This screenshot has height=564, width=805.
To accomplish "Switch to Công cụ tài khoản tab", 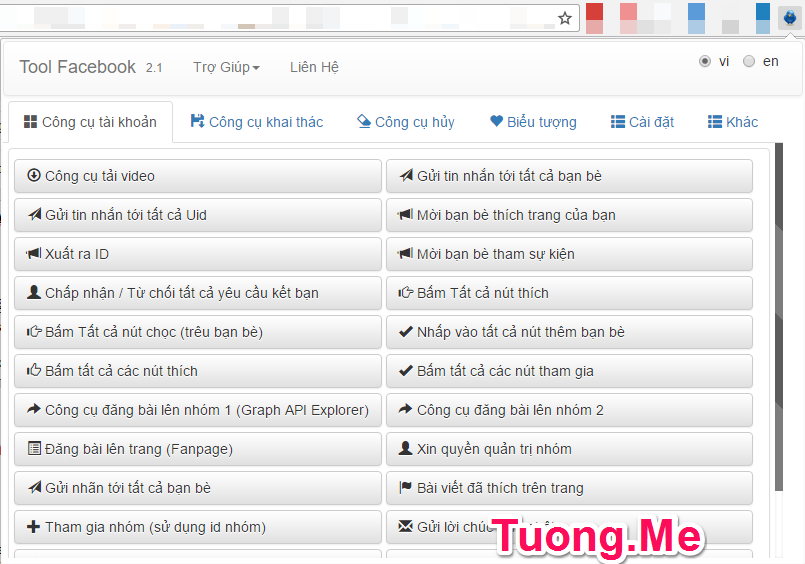I will point(90,122).
